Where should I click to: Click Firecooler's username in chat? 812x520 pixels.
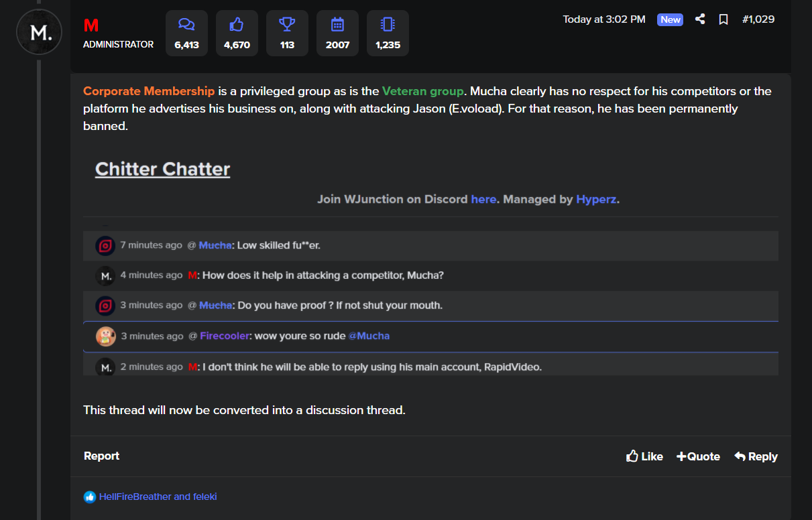click(223, 336)
